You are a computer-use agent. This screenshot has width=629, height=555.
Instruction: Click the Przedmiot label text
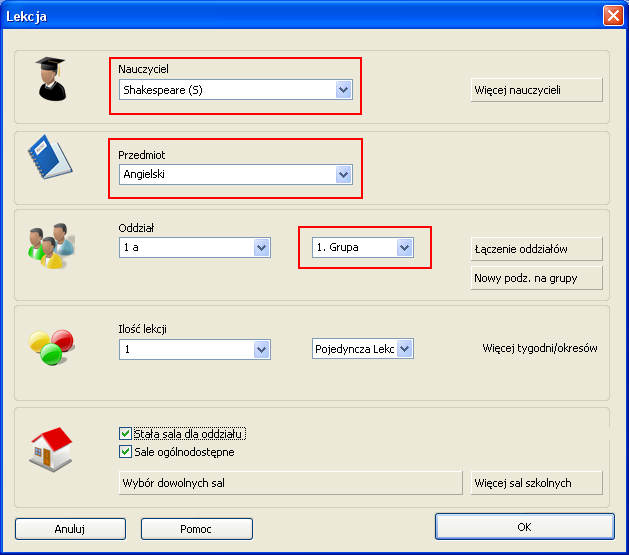coord(141,155)
